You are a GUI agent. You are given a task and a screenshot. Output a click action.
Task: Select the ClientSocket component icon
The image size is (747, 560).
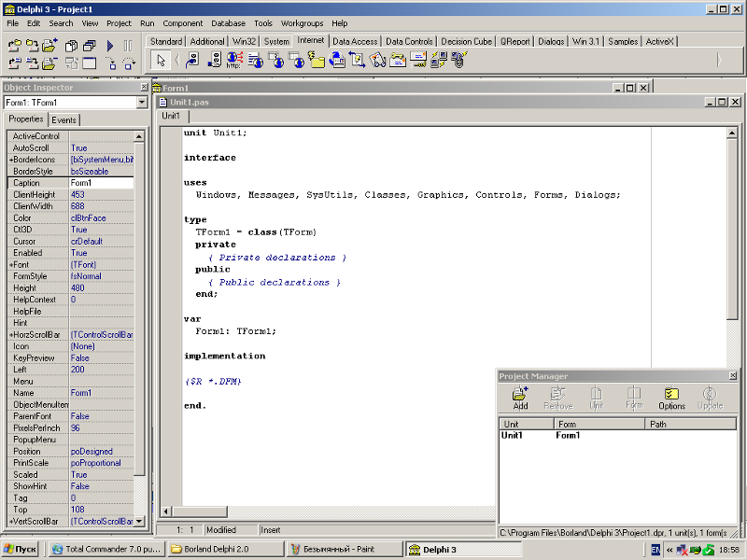[x=192, y=60]
